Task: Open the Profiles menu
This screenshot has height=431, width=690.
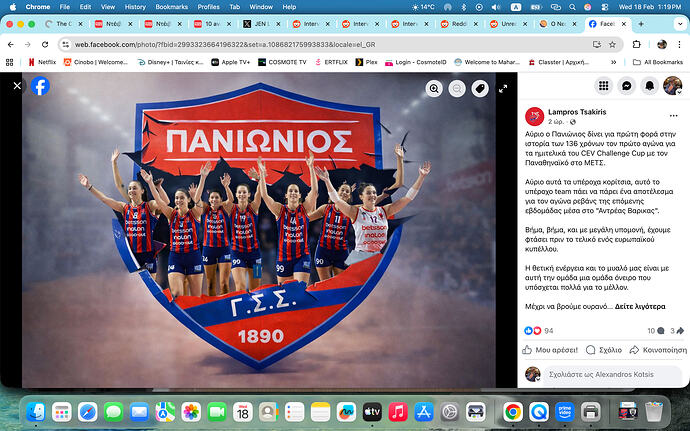Action: coord(209,7)
